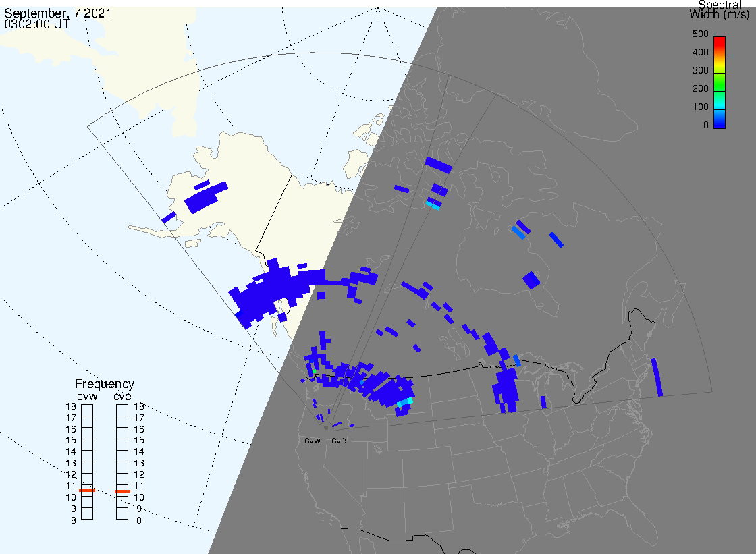Image resolution: width=756 pixels, height=554 pixels.
Task: Click the "0" color bar tick label
Action: point(706,126)
